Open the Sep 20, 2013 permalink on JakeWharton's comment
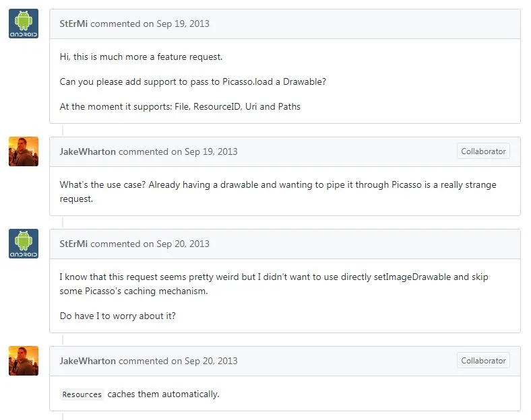531x420 pixels. click(211, 361)
